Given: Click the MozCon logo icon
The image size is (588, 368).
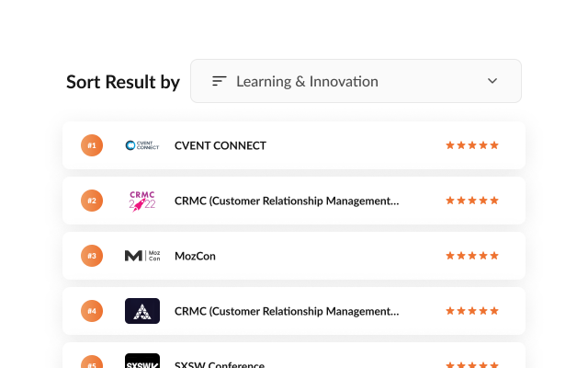Looking at the screenshot, I should point(142,256).
